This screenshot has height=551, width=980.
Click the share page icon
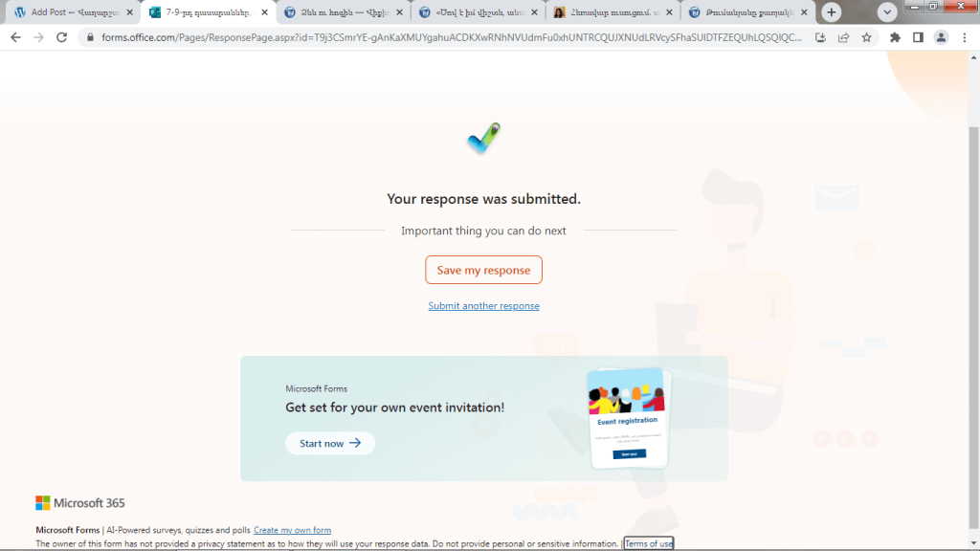pyautogui.click(x=843, y=37)
